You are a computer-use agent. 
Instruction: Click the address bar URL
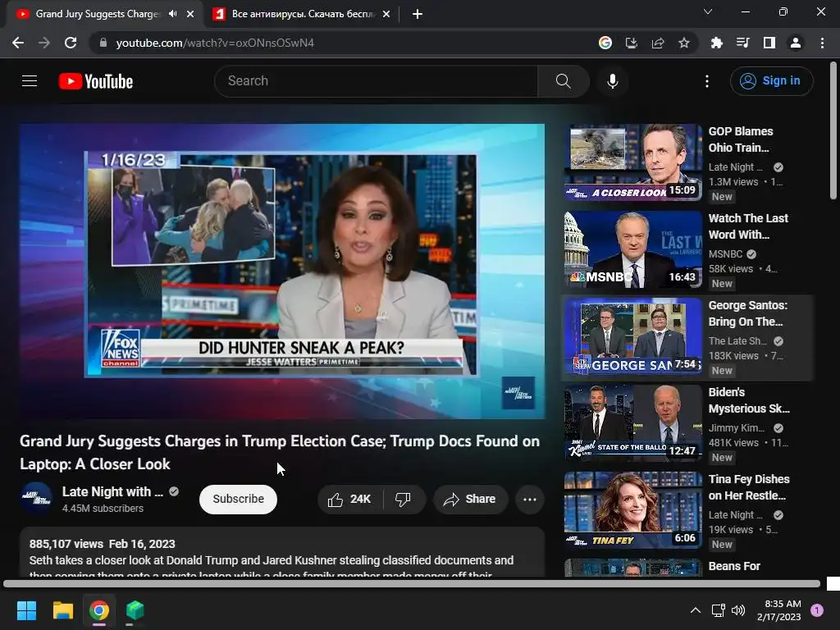[x=215, y=43]
